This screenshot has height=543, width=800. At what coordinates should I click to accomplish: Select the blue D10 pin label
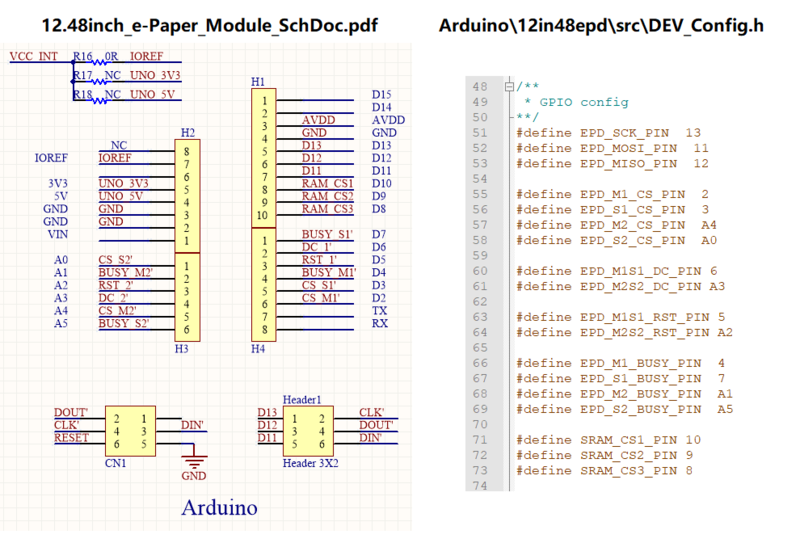tap(382, 183)
